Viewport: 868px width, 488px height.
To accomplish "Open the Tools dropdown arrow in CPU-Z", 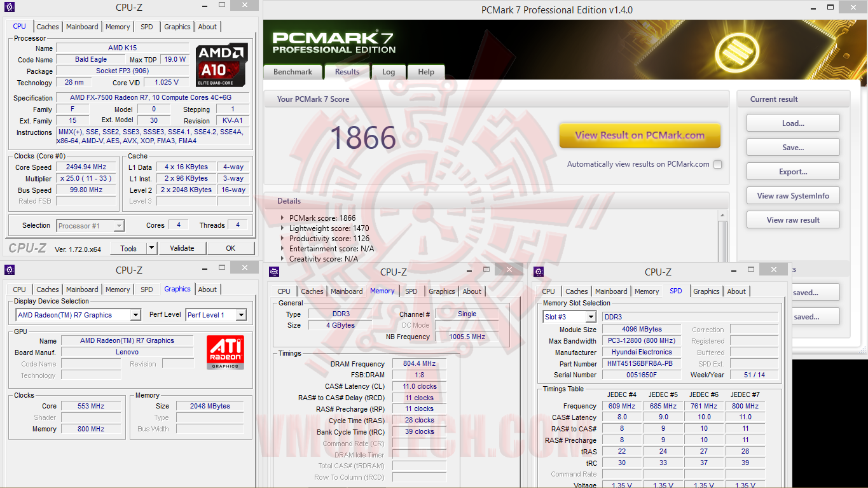I will pyautogui.click(x=150, y=247).
